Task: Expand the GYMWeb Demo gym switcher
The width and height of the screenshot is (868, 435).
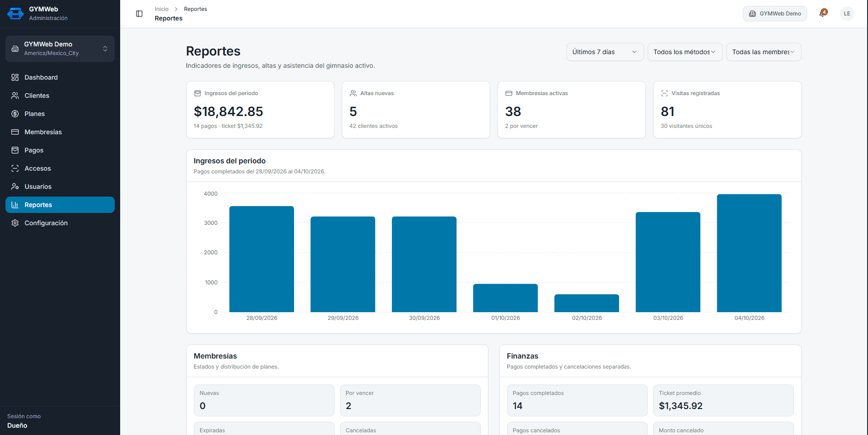Action: (x=60, y=49)
